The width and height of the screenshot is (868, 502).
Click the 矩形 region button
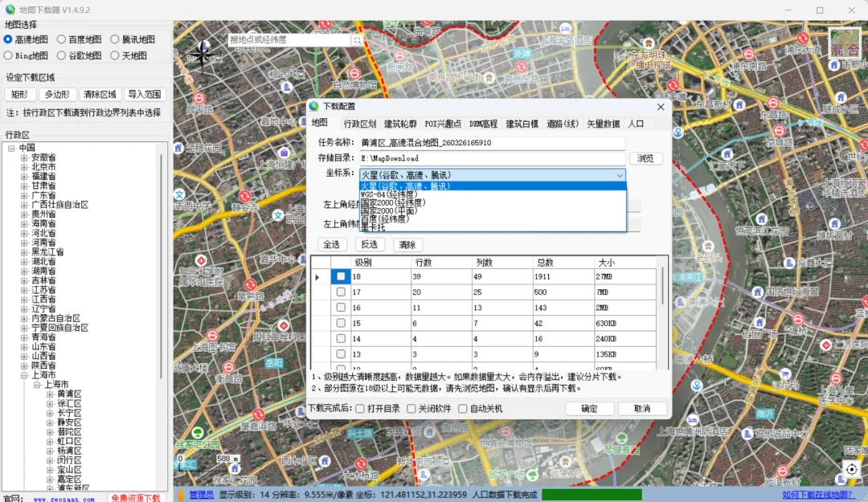tap(20, 95)
